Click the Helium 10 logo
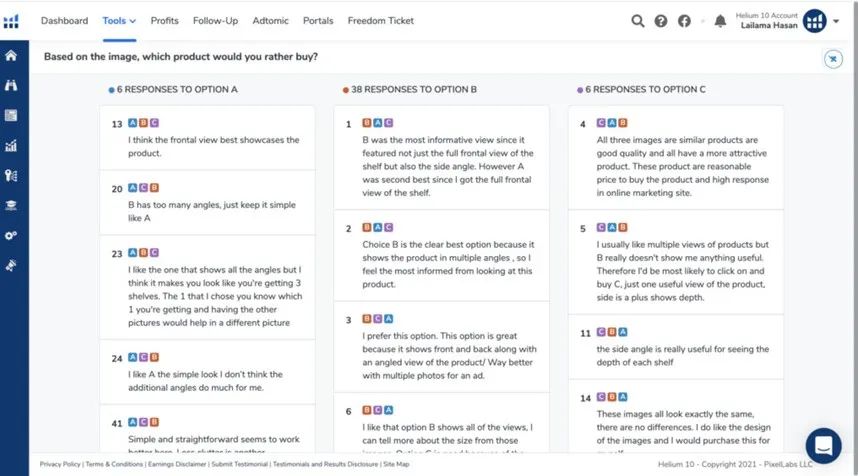This screenshot has width=858, height=476. [12, 21]
